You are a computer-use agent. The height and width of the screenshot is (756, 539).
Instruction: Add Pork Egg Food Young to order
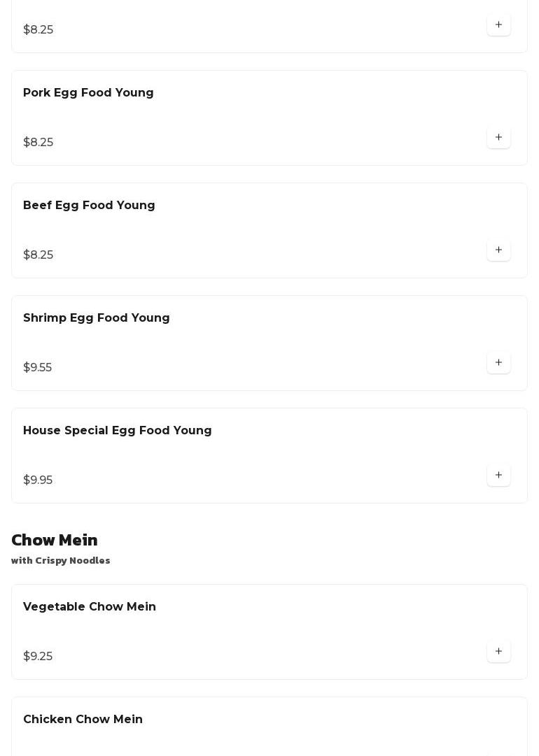(498, 138)
